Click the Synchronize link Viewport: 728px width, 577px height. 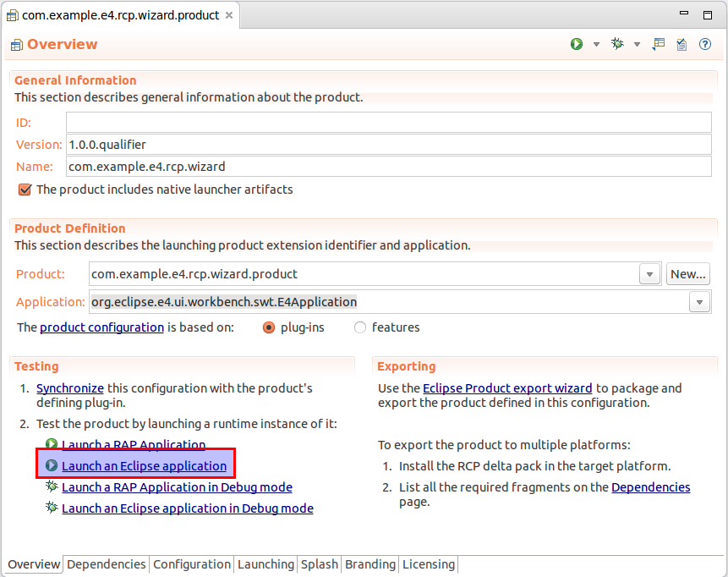click(70, 388)
